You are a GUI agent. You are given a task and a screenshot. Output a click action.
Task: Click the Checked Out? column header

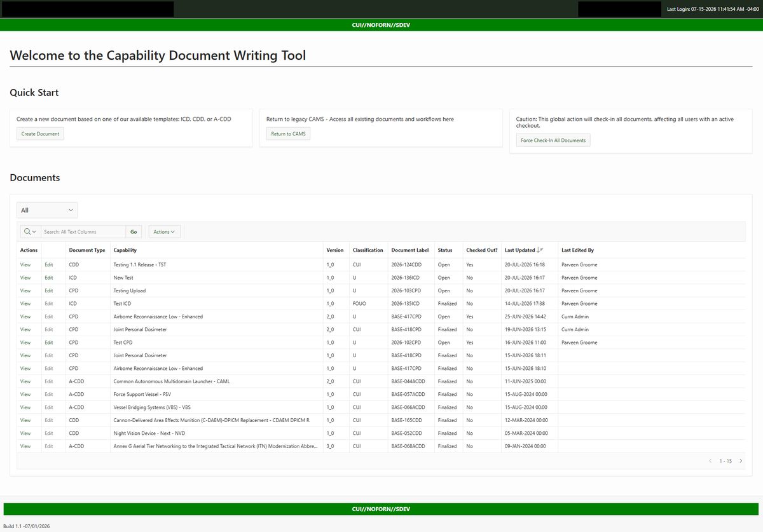tap(482, 250)
